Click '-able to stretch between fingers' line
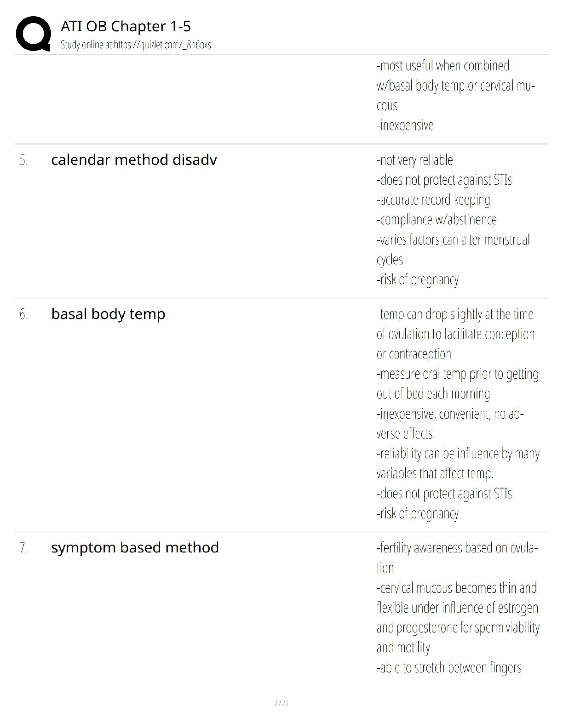The height and width of the screenshot is (728, 563). (x=448, y=667)
